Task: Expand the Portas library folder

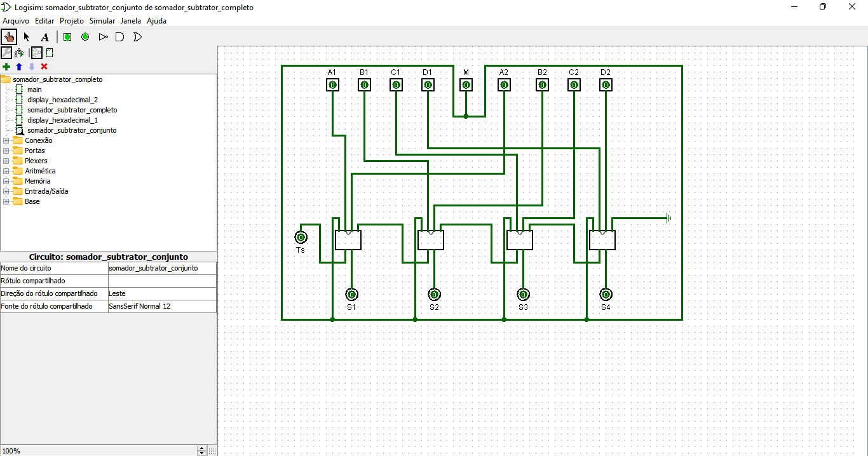Action: [6, 151]
